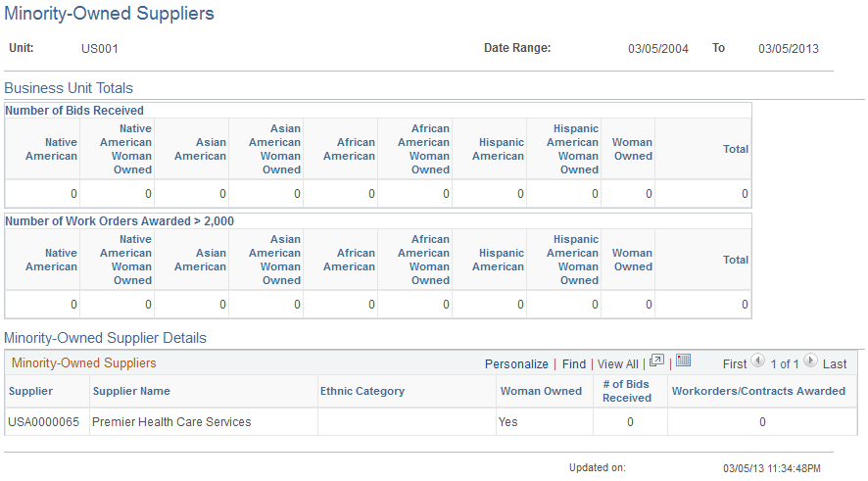Click the Updated on label
868x481 pixels.
pos(598,467)
